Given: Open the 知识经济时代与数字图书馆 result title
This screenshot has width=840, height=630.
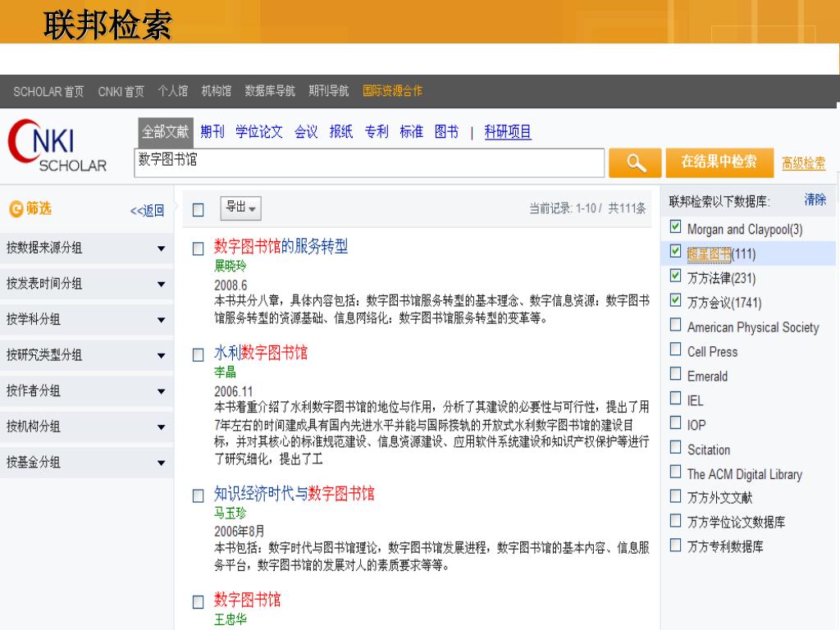Looking at the screenshot, I should pos(294,493).
